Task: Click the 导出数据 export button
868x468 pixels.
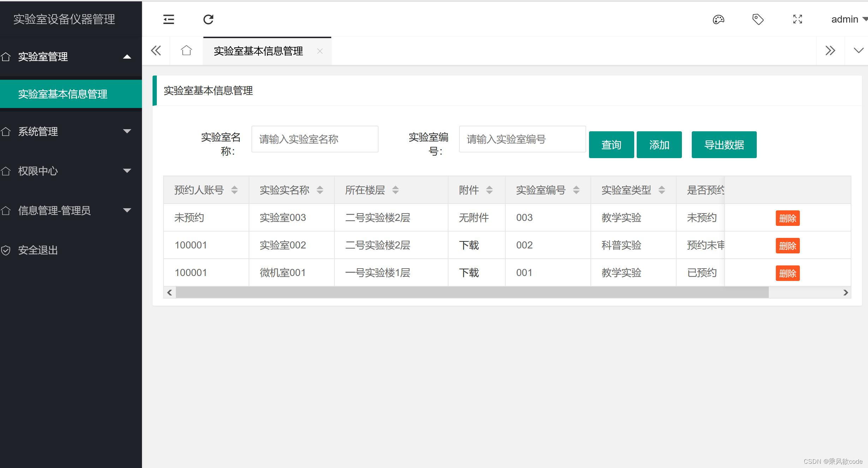Action: pyautogui.click(x=724, y=144)
